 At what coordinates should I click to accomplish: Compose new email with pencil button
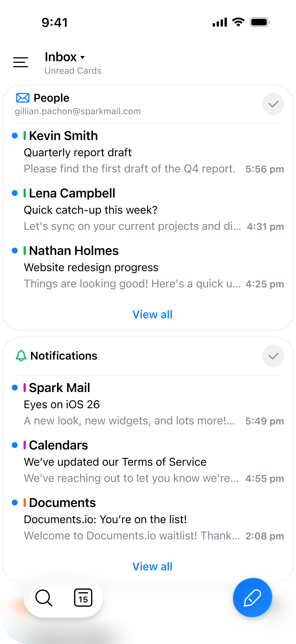[x=252, y=598]
